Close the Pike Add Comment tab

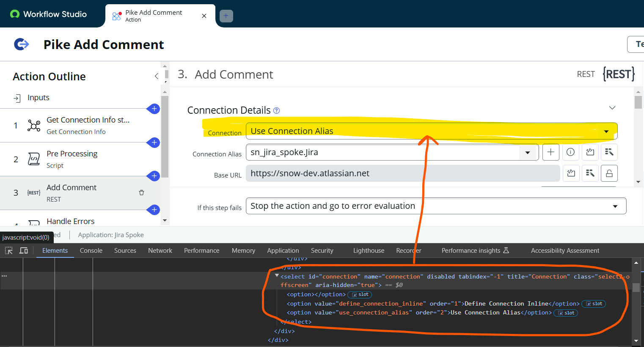click(x=204, y=16)
